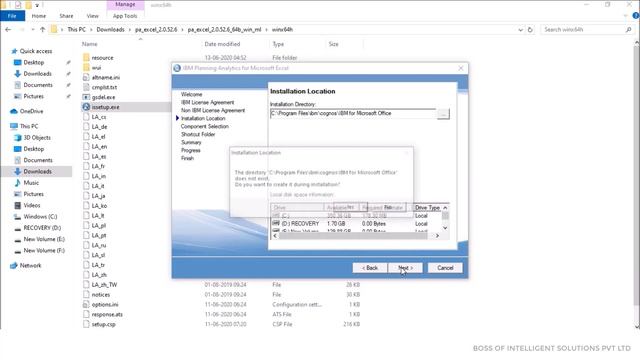Select the response.ats file icon
The width and height of the screenshot is (640, 360).
pos(86,314)
